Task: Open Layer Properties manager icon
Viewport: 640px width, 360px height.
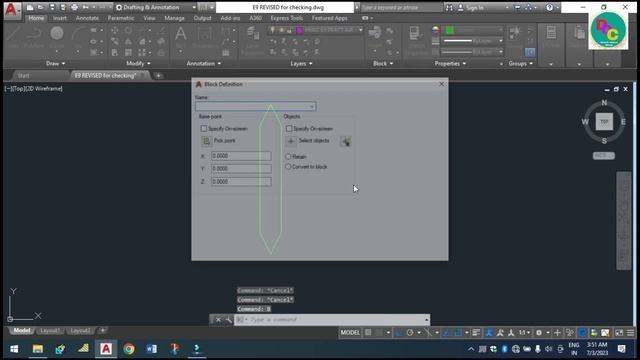Action: pos(253,34)
